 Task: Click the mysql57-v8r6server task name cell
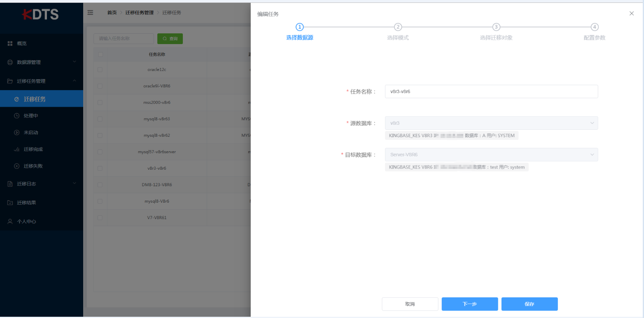(157, 152)
